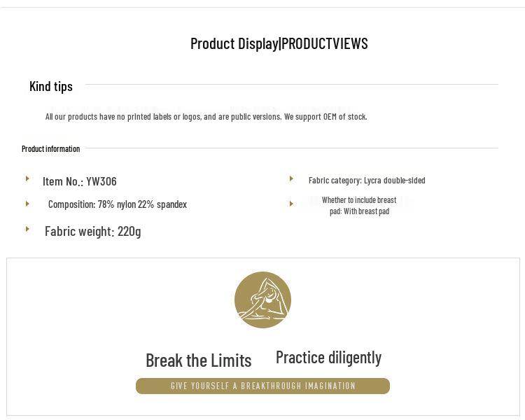
Task: Click the arrow bullet beside Fabric weight
Action: tap(27, 229)
